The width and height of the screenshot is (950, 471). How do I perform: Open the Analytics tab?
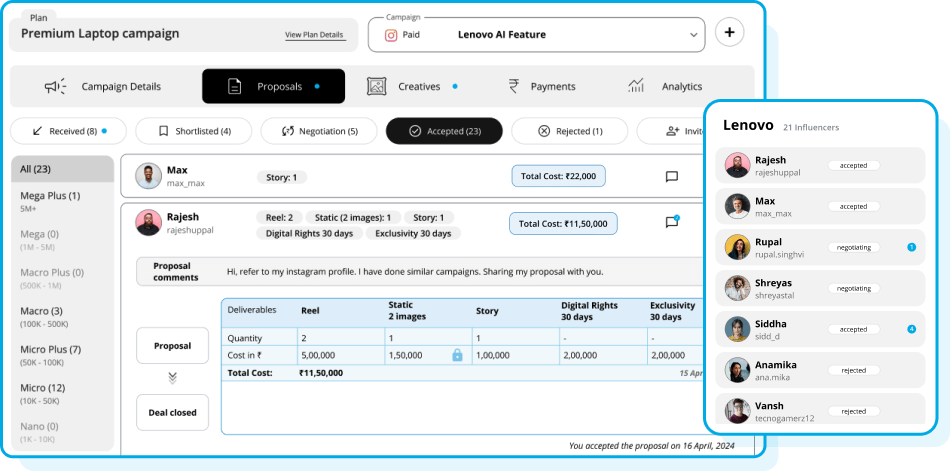pyautogui.click(x=665, y=87)
